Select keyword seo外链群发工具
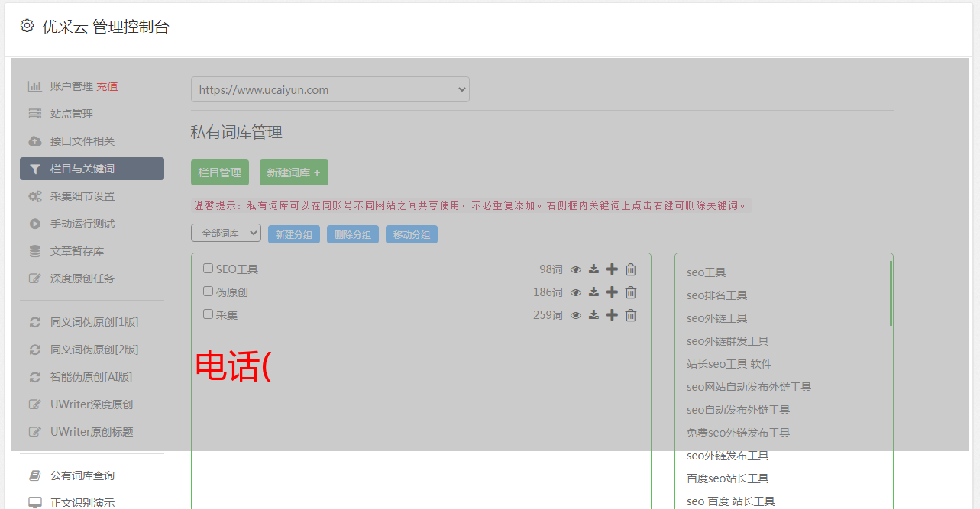Image resolution: width=980 pixels, height=509 pixels. [727, 341]
